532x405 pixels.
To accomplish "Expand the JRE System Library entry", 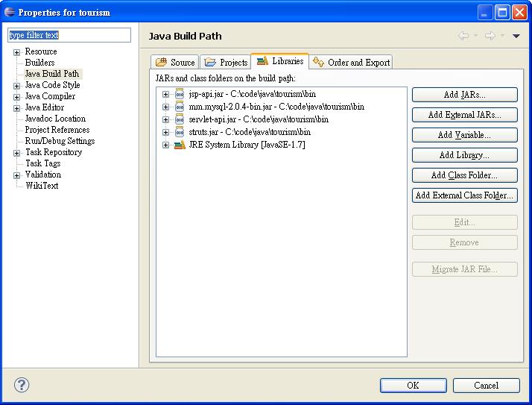I will (166, 145).
